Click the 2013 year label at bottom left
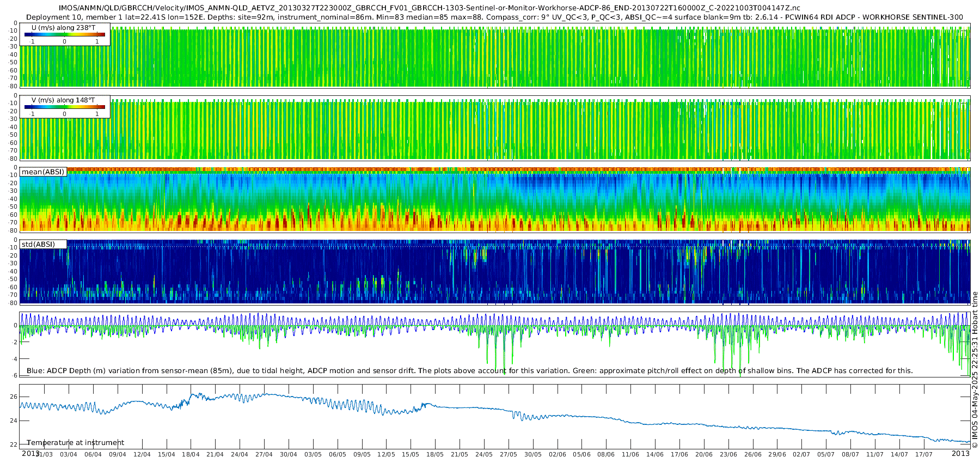This screenshot has height=463, width=980. pos(30,453)
